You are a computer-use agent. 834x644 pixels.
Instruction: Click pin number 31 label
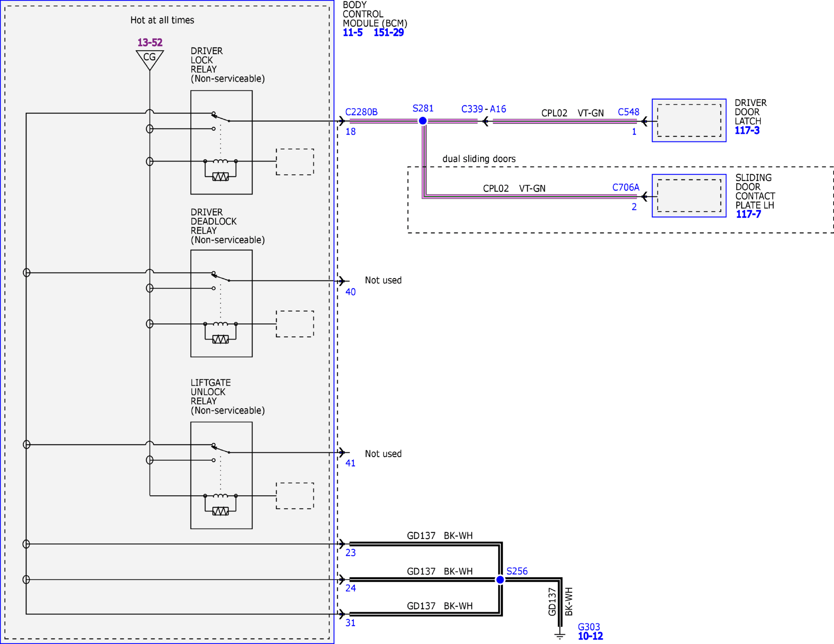point(350,623)
